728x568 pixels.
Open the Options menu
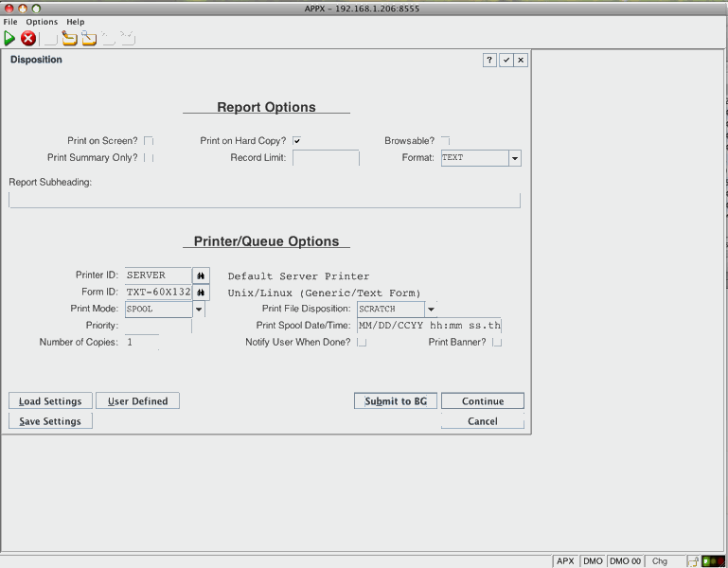pyautogui.click(x=42, y=22)
